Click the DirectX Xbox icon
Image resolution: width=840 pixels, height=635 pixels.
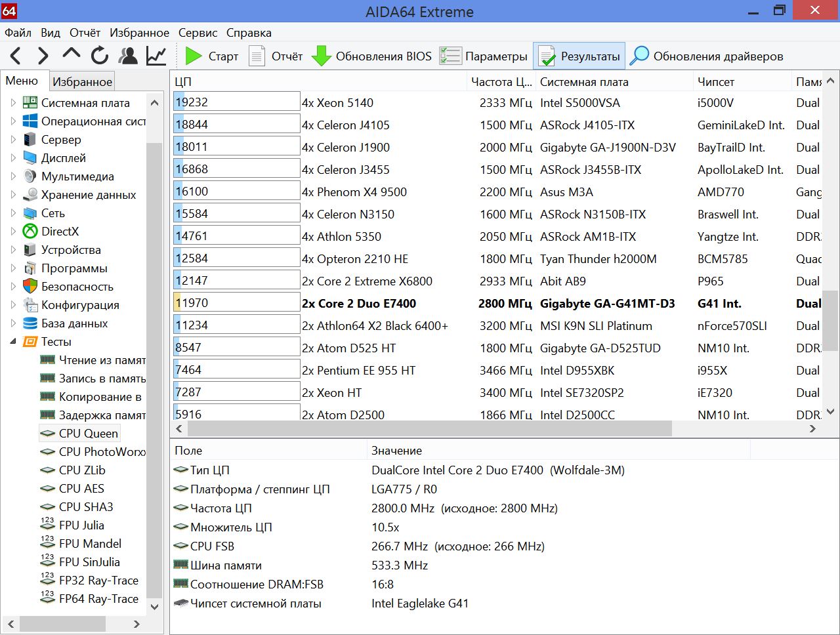click(x=30, y=231)
